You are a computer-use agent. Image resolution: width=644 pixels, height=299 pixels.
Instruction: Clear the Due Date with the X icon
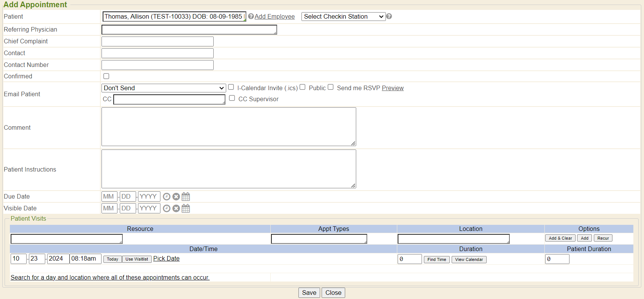(x=176, y=197)
